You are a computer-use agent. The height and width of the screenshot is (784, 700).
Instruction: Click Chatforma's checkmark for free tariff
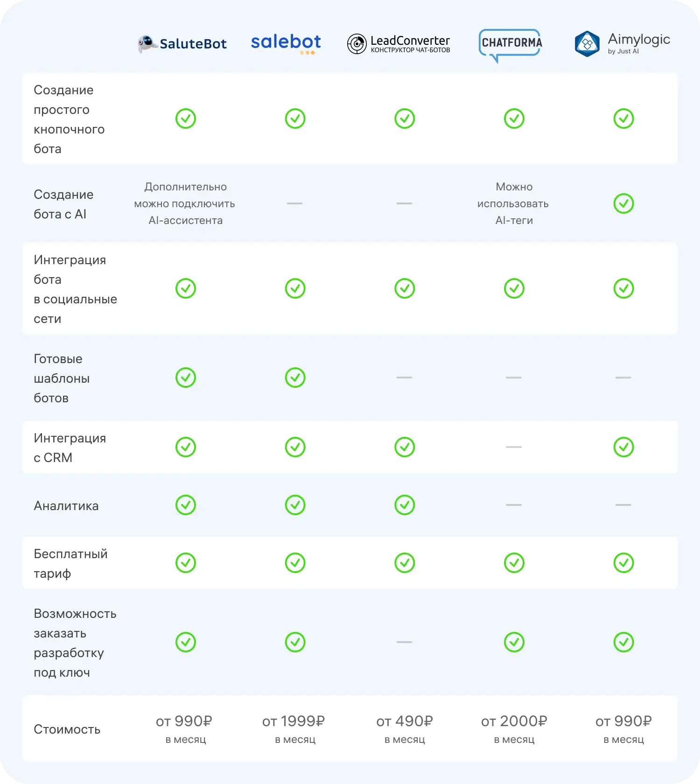514,563
